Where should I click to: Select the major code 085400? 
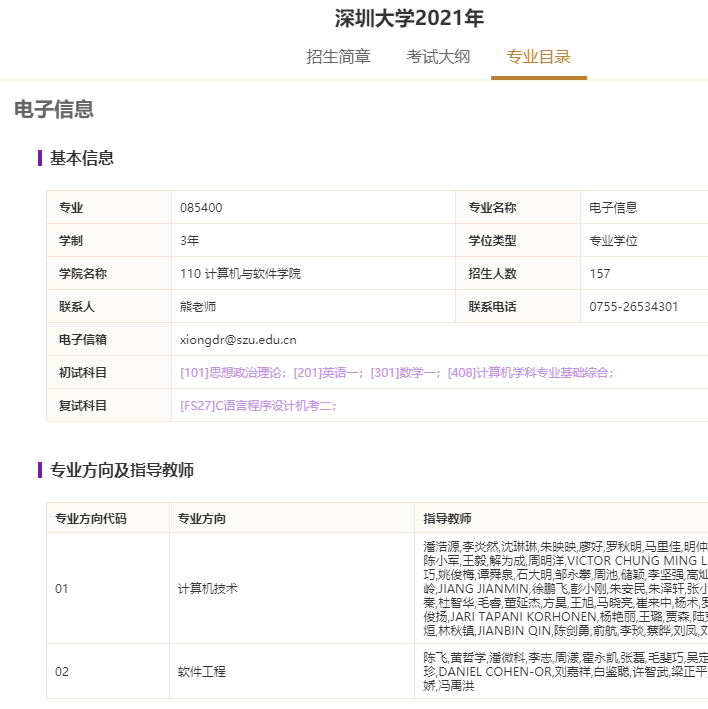(201, 208)
